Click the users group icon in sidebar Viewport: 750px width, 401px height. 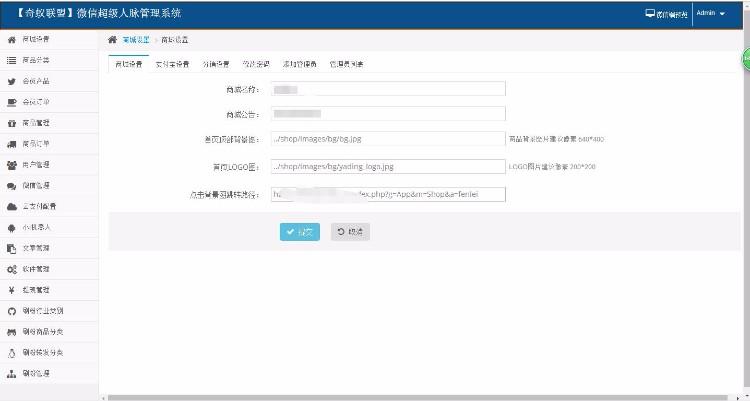[11, 165]
